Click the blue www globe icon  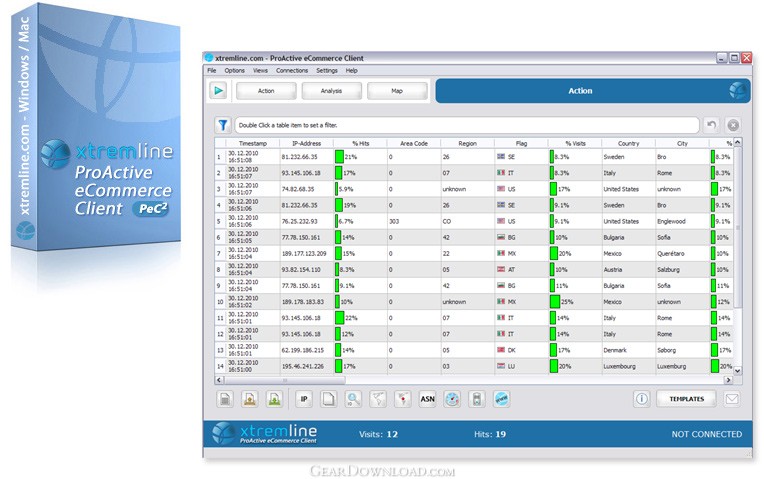pos(501,399)
